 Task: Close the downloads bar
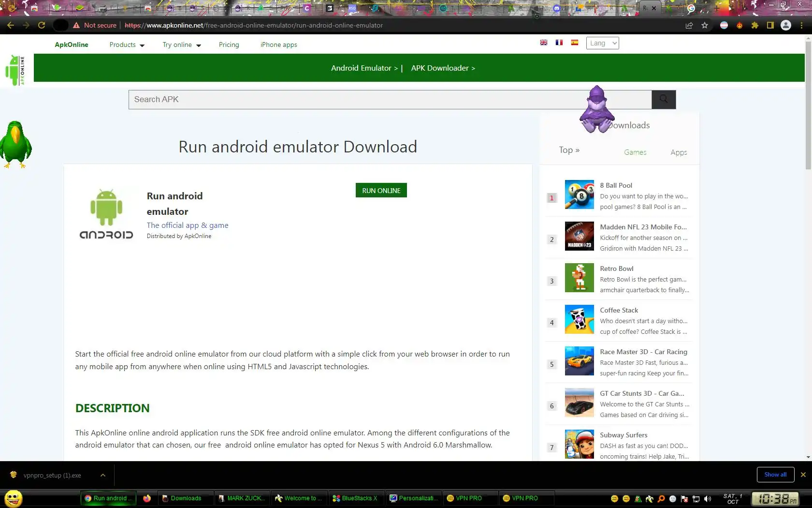pyautogui.click(x=803, y=475)
